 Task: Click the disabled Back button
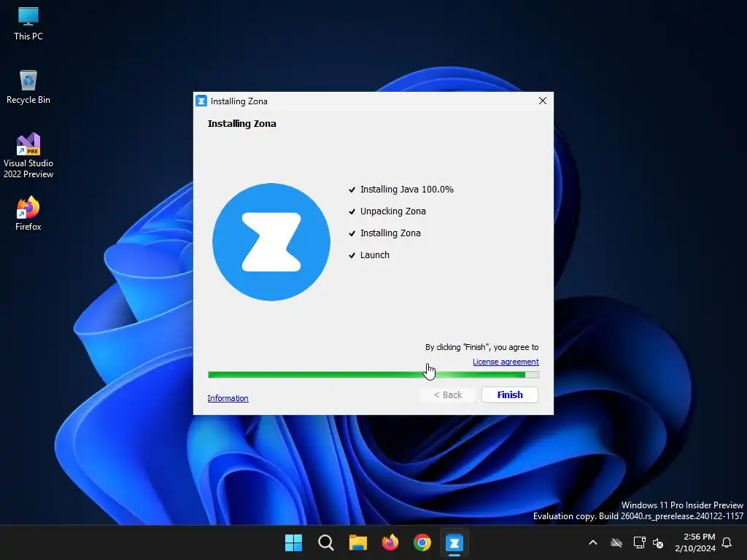[448, 394]
